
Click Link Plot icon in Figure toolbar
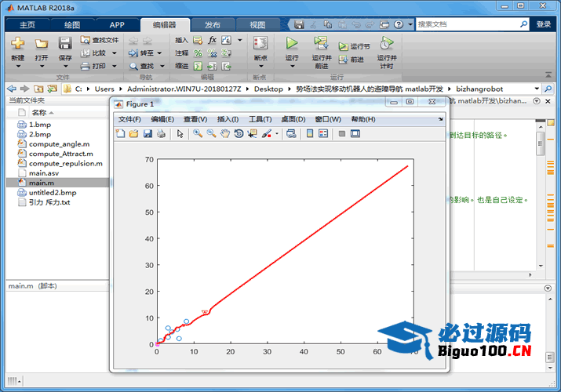pyautogui.click(x=291, y=133)
